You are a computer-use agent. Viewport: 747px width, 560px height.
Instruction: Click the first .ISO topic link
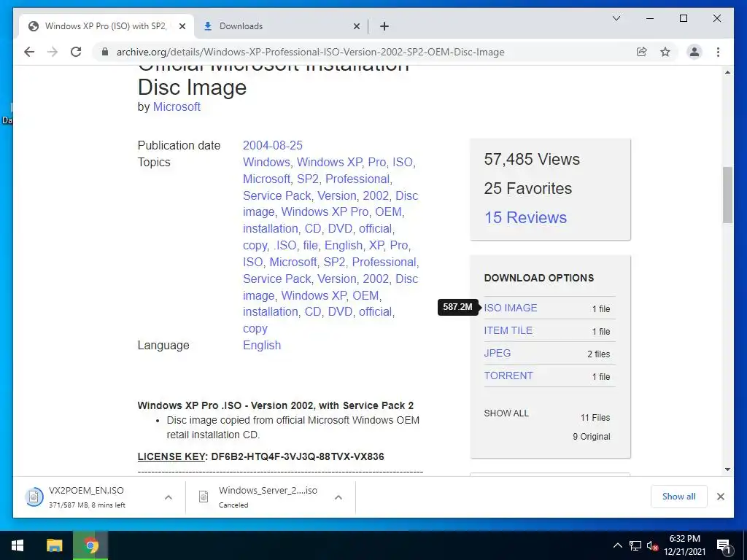(285, 245)
